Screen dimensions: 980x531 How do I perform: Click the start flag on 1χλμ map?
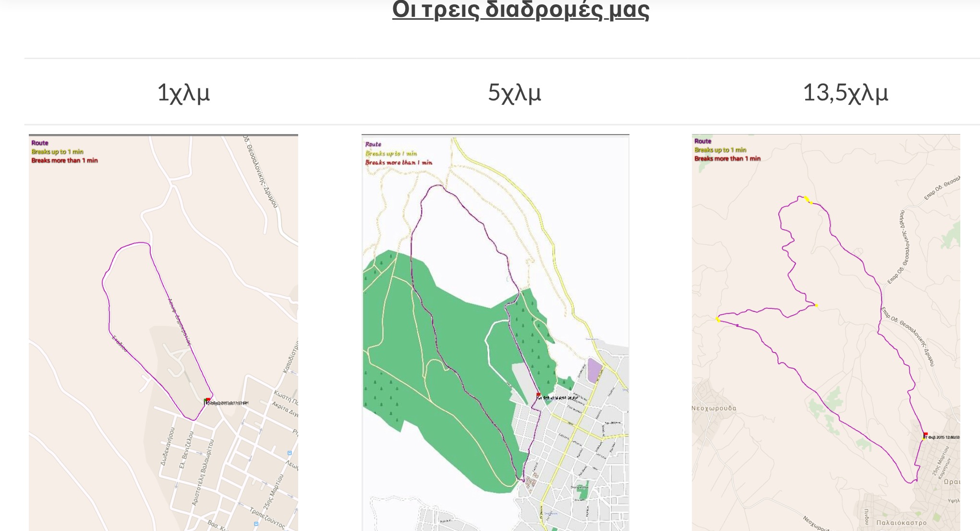click(x=207, y=401)
